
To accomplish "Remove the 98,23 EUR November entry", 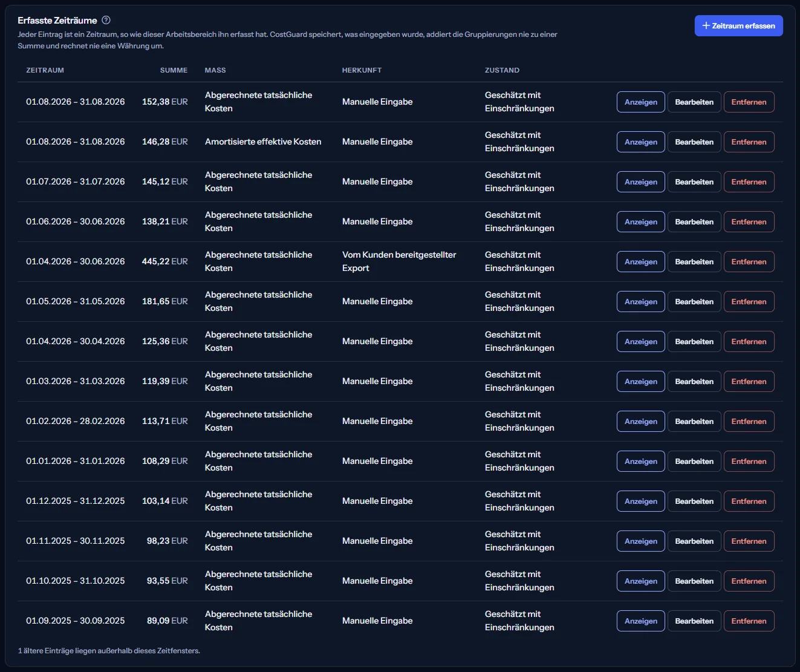I will pos(749,541).
